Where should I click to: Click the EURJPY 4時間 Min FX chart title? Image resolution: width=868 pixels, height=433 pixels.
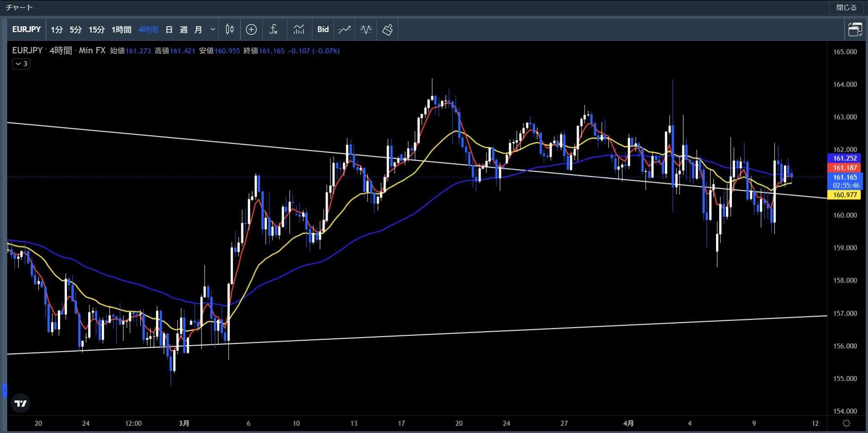click(59, 51)
